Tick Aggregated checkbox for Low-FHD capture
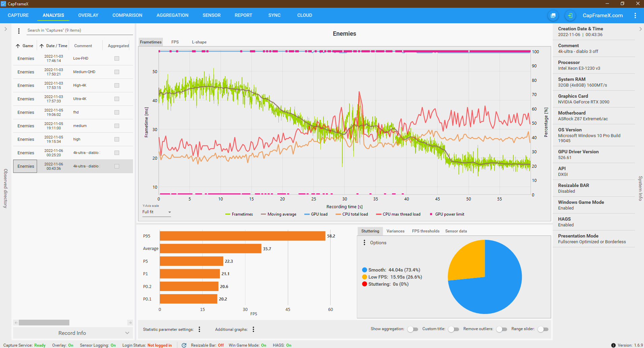The height and width of the screenshot is (348, 644). click(117, 58)
